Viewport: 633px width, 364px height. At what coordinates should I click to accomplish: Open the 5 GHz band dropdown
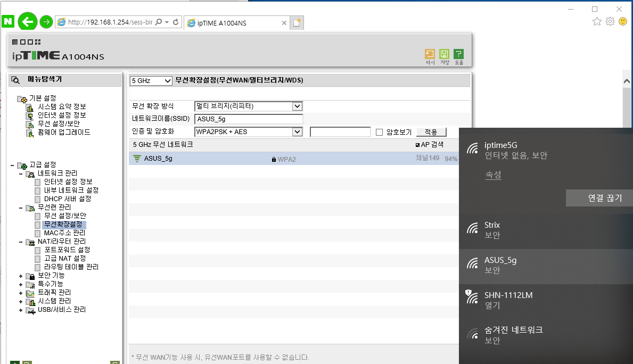tap(151, 81)
